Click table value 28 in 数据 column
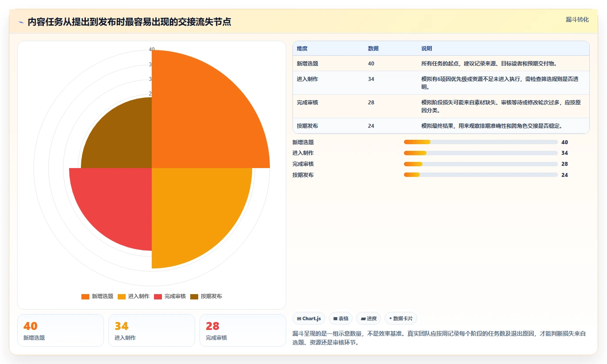Screen dimensions: 607x364 pyautogui.click(x=371, y=103)
